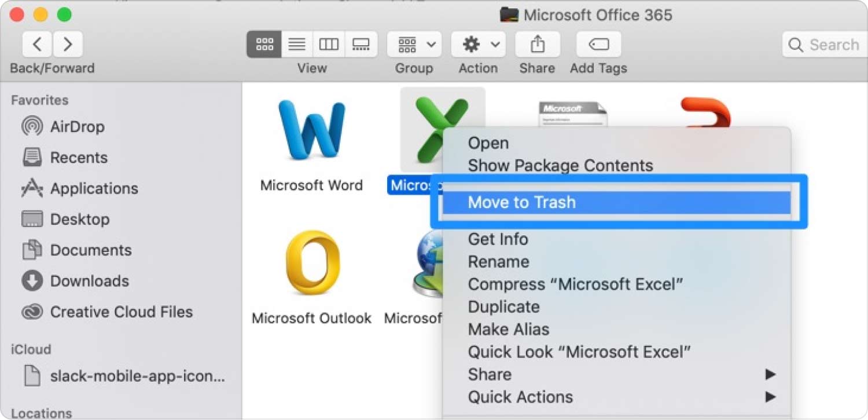
Task: Select the slack-mobile-app-icon iCloud file
Action: point(124,376)
